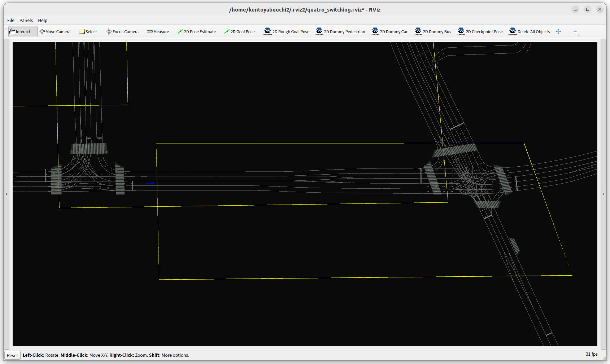This screenshot has height=364, width=610.
Task: Select the 2D Goal Pose tool
Action: [239, 32]
